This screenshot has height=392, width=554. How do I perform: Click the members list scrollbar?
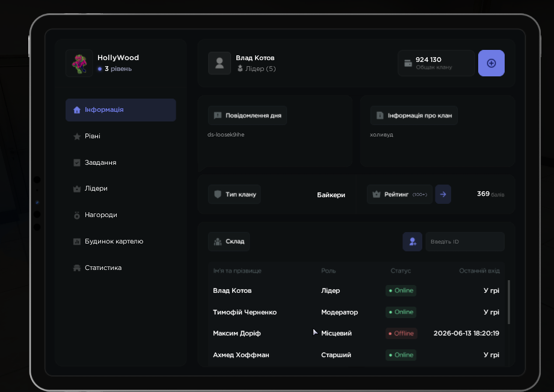point(509,302)
